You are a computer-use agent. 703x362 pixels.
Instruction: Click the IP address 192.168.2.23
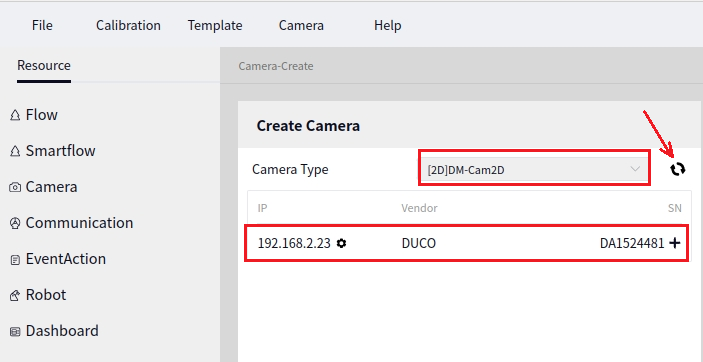click(x=294, y=244)
